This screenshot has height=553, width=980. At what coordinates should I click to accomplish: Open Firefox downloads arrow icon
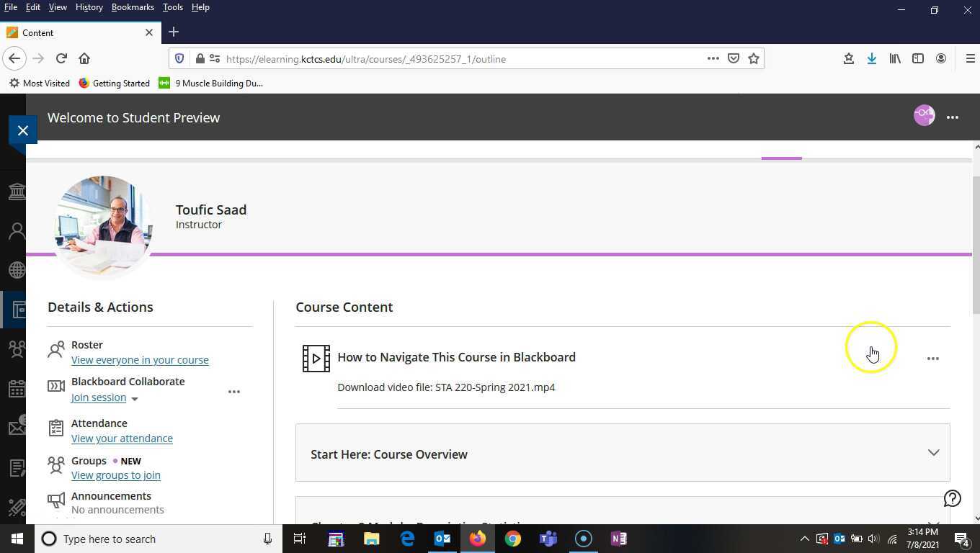point(871,58)
